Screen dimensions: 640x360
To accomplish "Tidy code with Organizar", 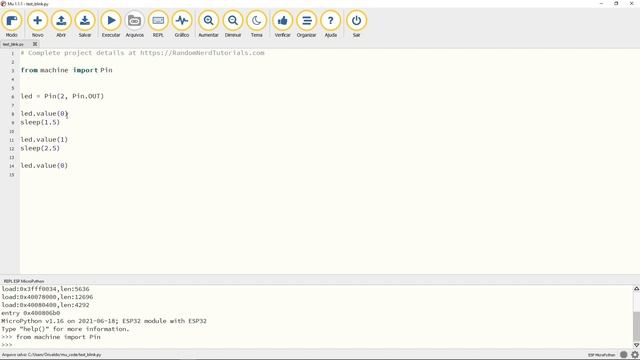I will 307,24.
